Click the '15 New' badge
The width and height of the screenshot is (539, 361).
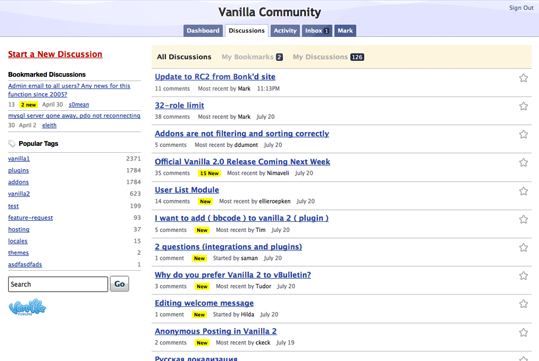point(209,173)
